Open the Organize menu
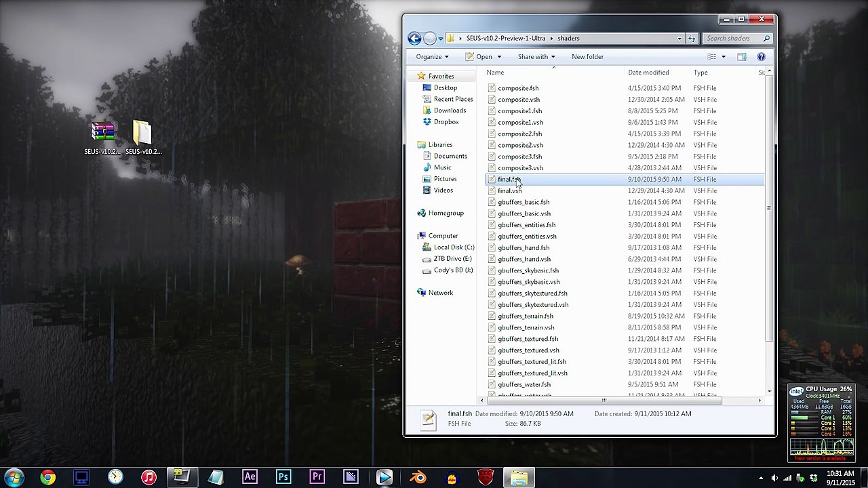 point(432,57)
